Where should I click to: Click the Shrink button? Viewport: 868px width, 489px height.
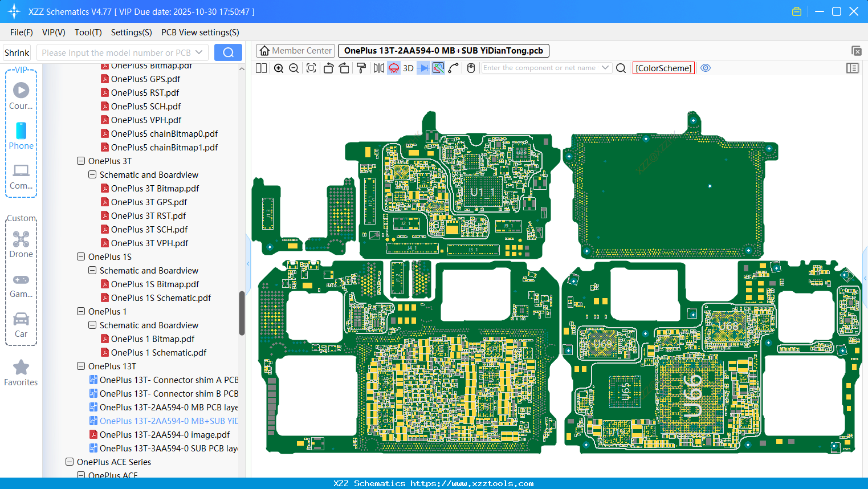coord(17,53)
